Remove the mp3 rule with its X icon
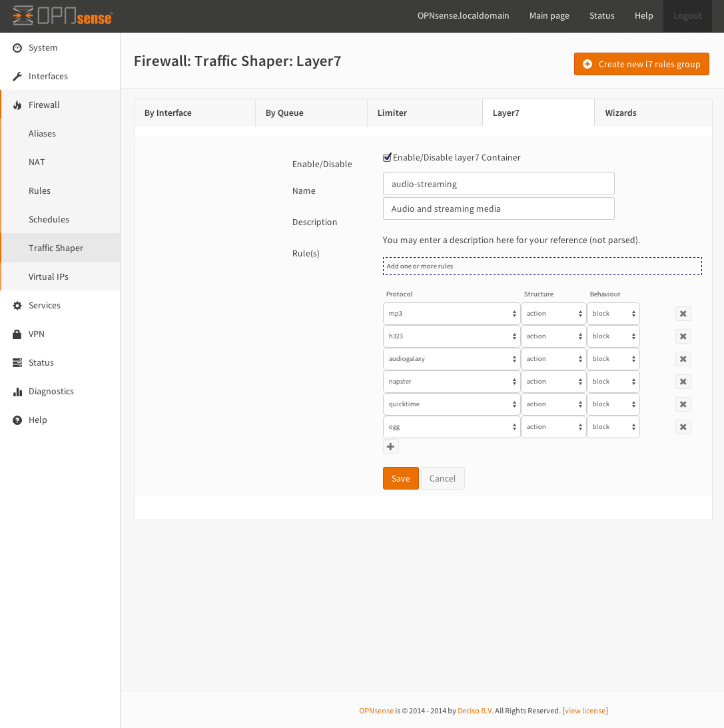 click(683, 313)
